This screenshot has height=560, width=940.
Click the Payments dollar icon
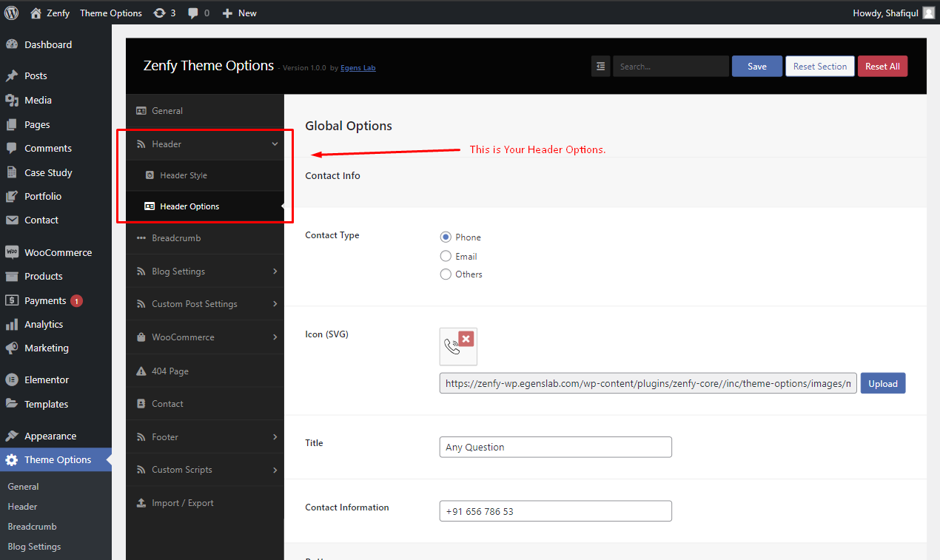tap(12, 300)
